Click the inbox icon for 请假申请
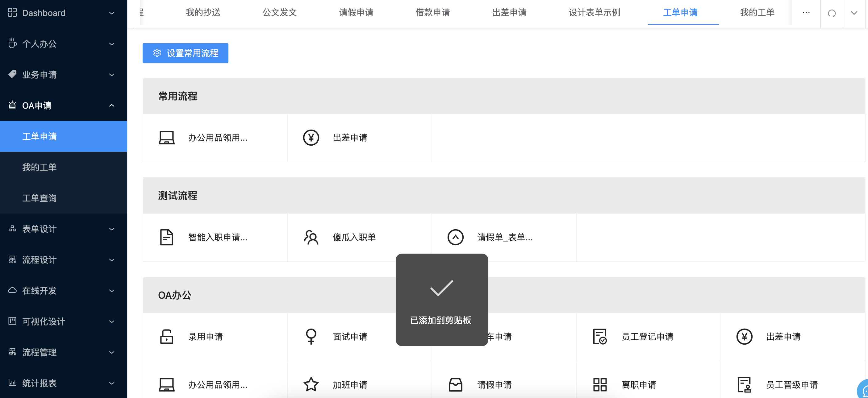The width and height of the screenshot is (868, 398). pos(455,384)
